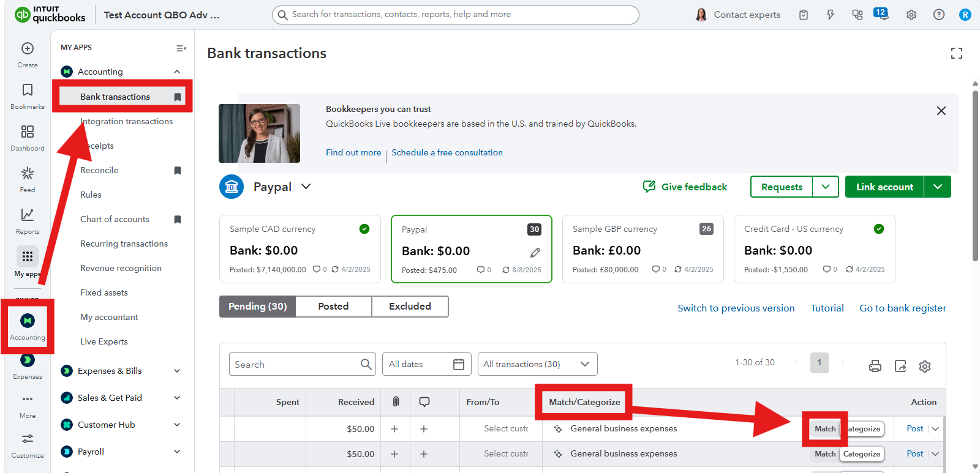The width and height of the screenshot is (980, 473).
Task: Open Rules in the Accounting menu
Action: 91,195
